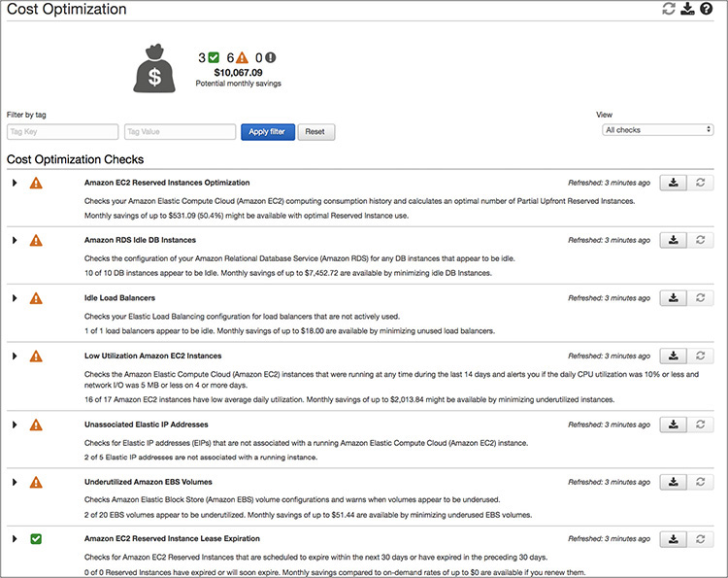This screenshot has height=578, width=728.
Task: Download the full Cost Optimization report
Action: click(x=687, y=9)
